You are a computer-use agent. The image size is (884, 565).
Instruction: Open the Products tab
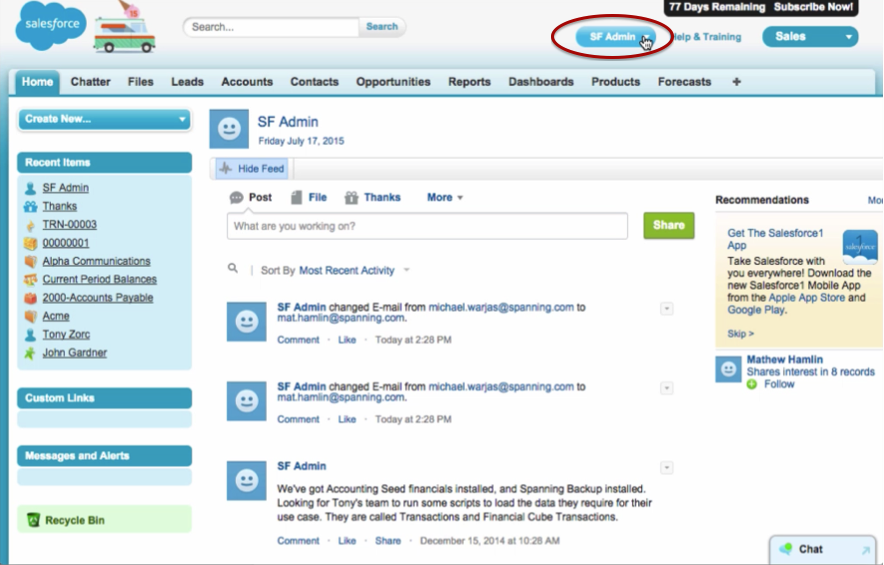tap(616, 82)
